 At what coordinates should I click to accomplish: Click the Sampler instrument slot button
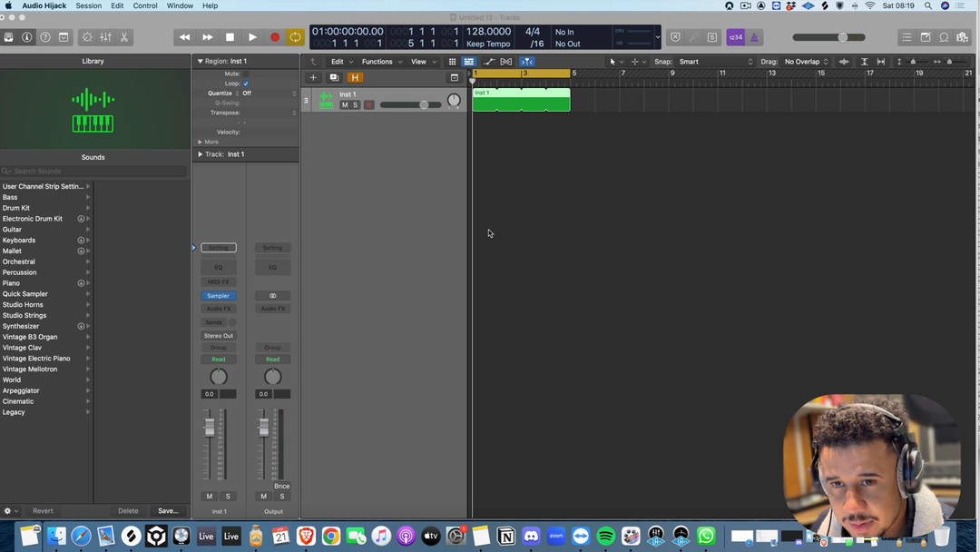(218, 296)
